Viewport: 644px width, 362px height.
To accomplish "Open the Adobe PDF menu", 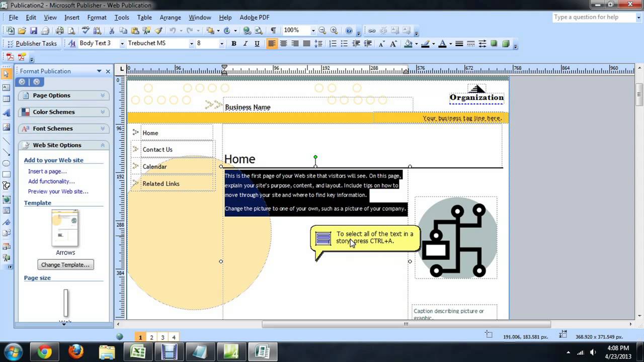I will [255, 18].
